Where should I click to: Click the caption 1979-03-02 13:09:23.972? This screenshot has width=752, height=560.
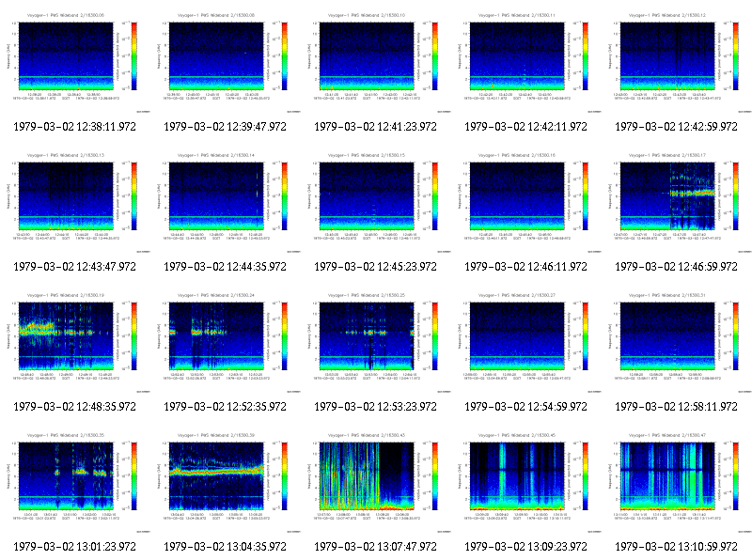[525, 547]
